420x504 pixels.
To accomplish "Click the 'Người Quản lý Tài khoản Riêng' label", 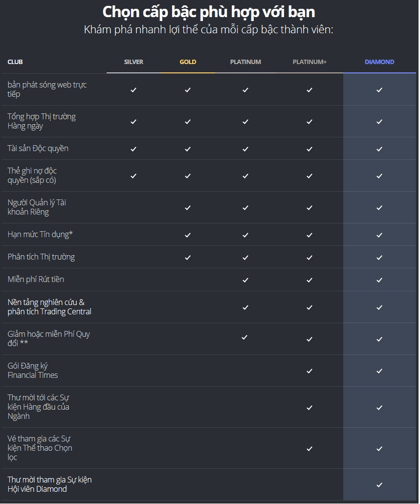I will pos(37,207).
